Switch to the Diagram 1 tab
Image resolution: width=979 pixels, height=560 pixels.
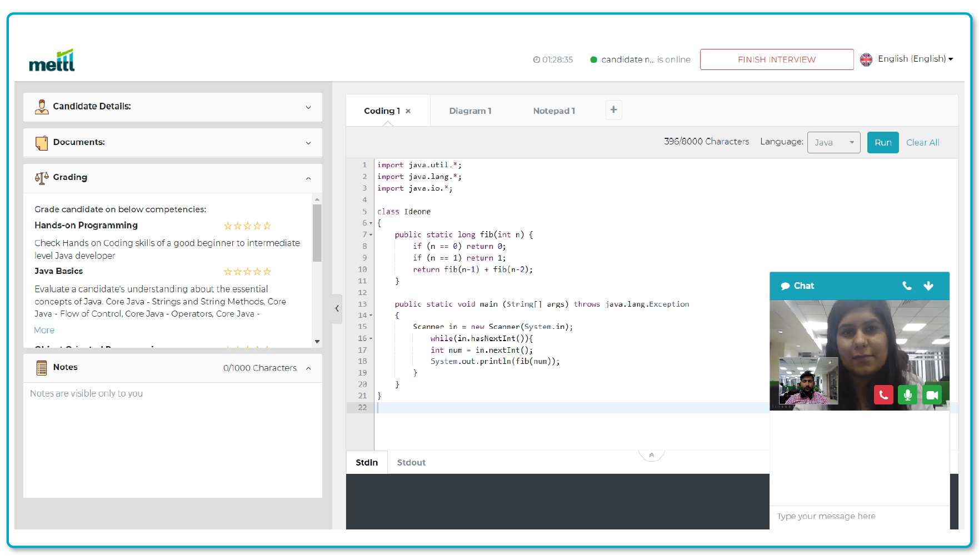[470, 111]
